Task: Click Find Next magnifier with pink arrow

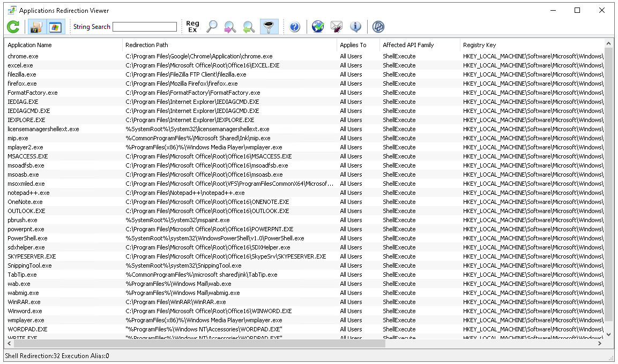Action: pos(230,27)
